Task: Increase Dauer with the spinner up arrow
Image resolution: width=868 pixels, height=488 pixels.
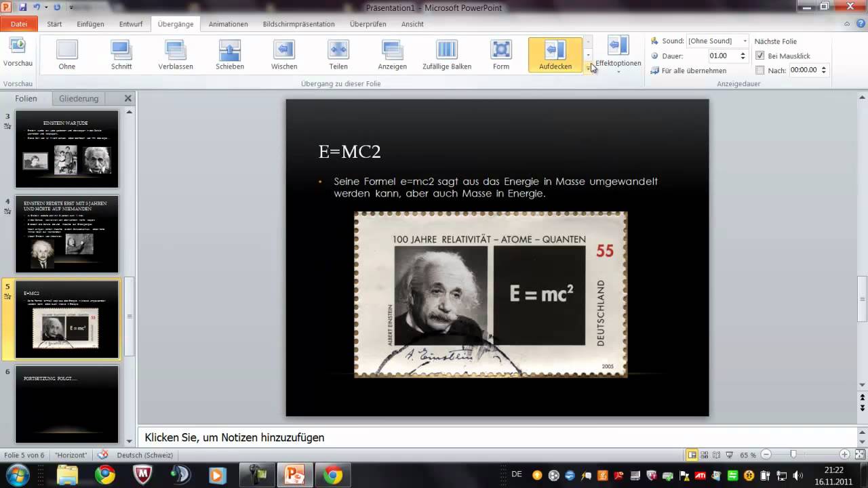Action: point(743,53)
